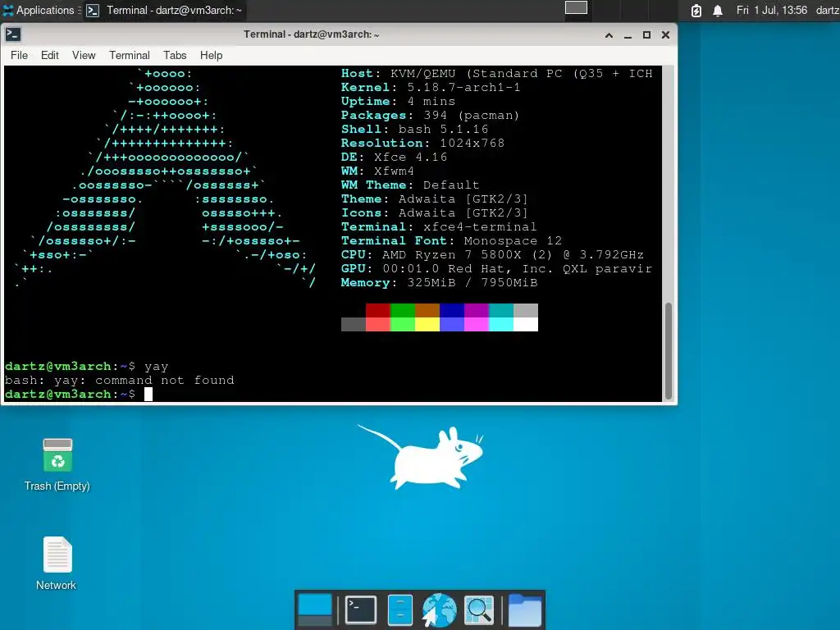Open the Terminal menu
This screenshot has height=630, width=840.
[x=130, y=55]
